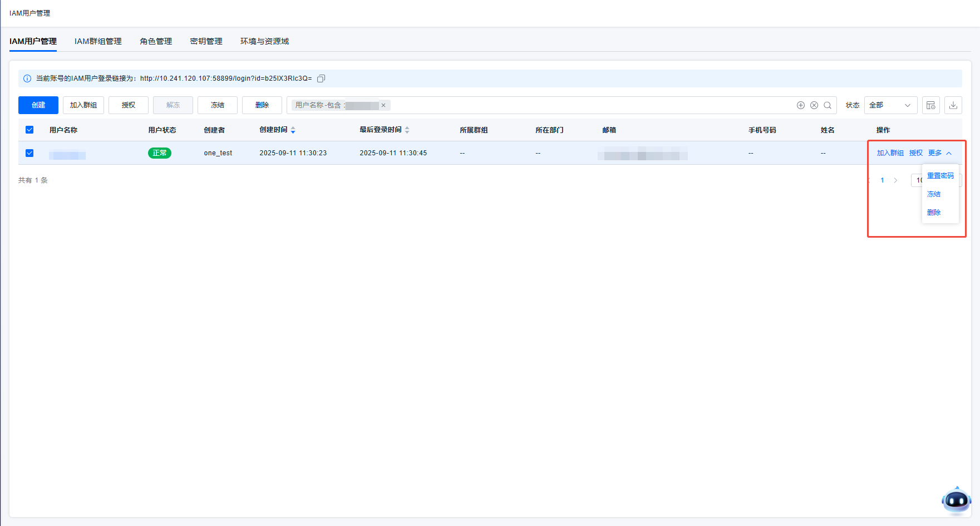Sort by 创建时间 using the sort arrows

[293, 130]
